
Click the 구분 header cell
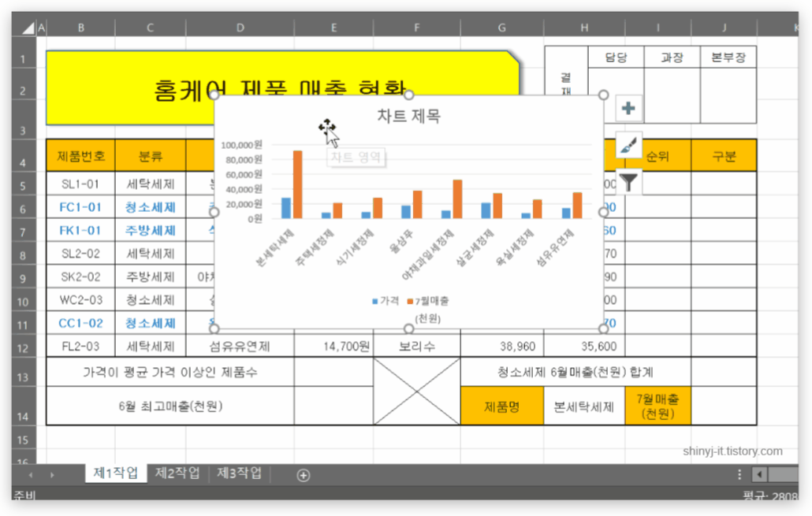tap(724, 156)
